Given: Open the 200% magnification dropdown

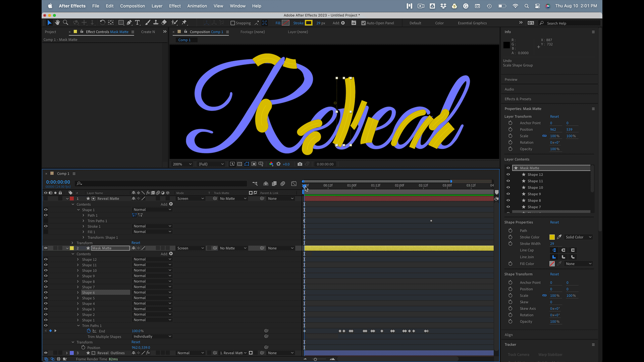Looking at the screenshot, I should click(x=182, y=164).
